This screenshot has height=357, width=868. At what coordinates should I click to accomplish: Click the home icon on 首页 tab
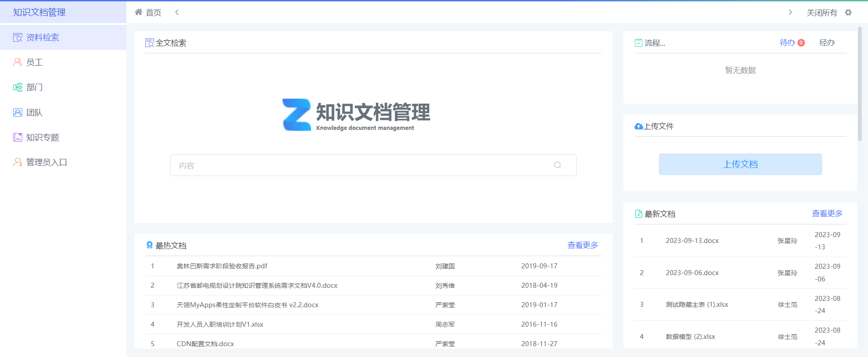[139, 12]
